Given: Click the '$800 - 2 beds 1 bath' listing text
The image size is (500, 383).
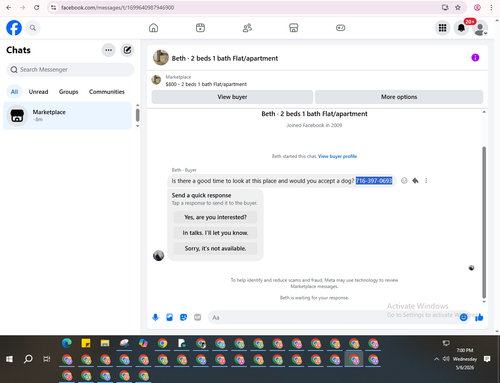Looking at the screenshot, I should pos(206,84).
